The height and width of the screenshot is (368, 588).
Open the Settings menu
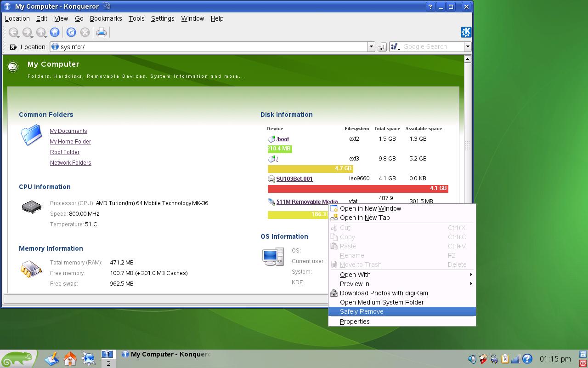point(163,18)
